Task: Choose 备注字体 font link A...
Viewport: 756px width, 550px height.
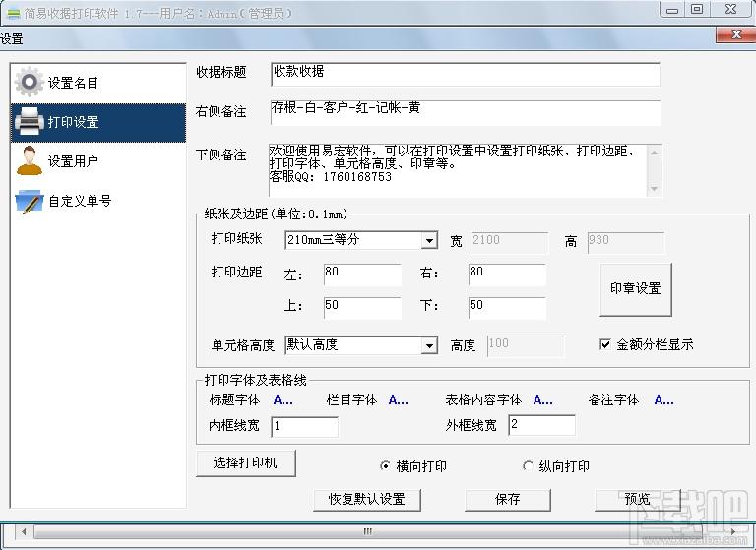Action: pos(663,399)
